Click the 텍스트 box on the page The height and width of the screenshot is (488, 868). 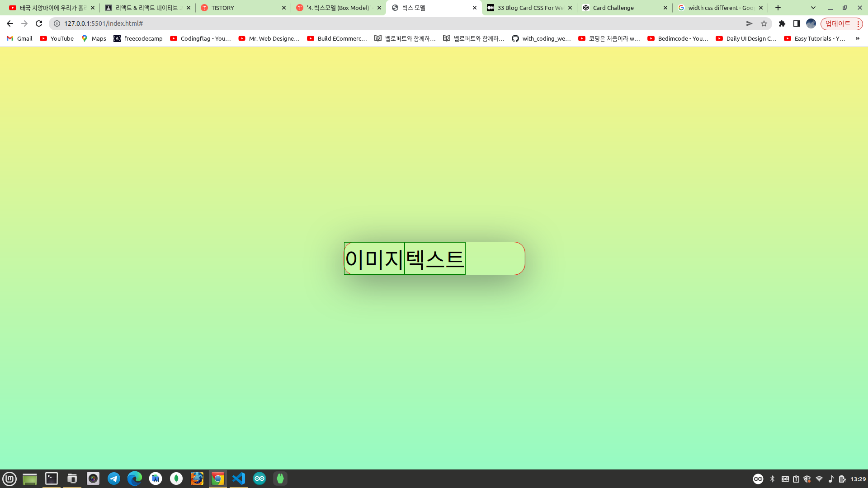click(x=435, y=258)
